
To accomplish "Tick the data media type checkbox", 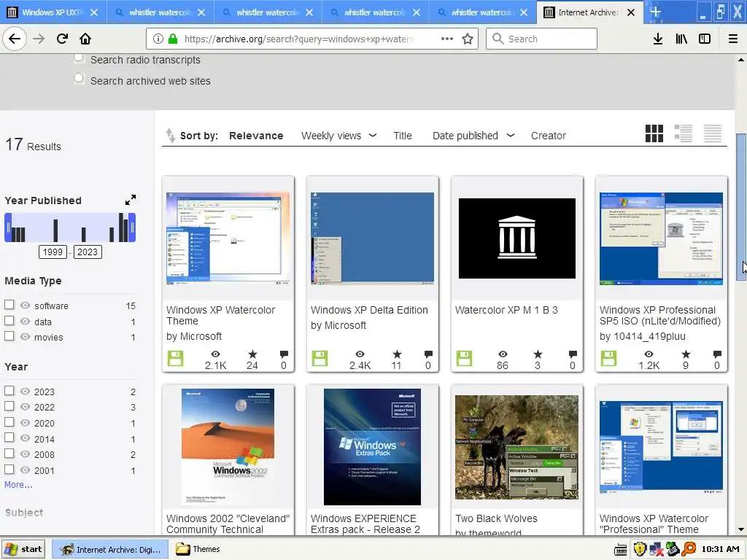I will point(9,321).
